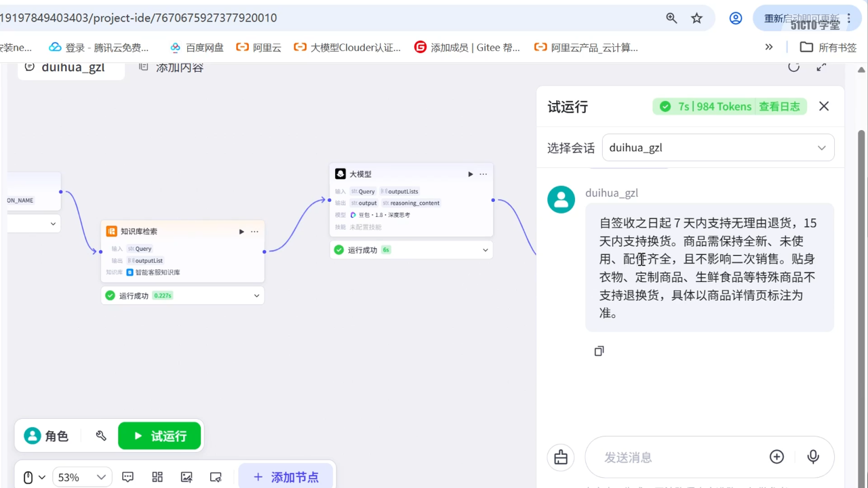Click the 智能客服知识库 knowledge base entry
The width and height of the screenshot is (868, 488).
click(x=153, y=272)
